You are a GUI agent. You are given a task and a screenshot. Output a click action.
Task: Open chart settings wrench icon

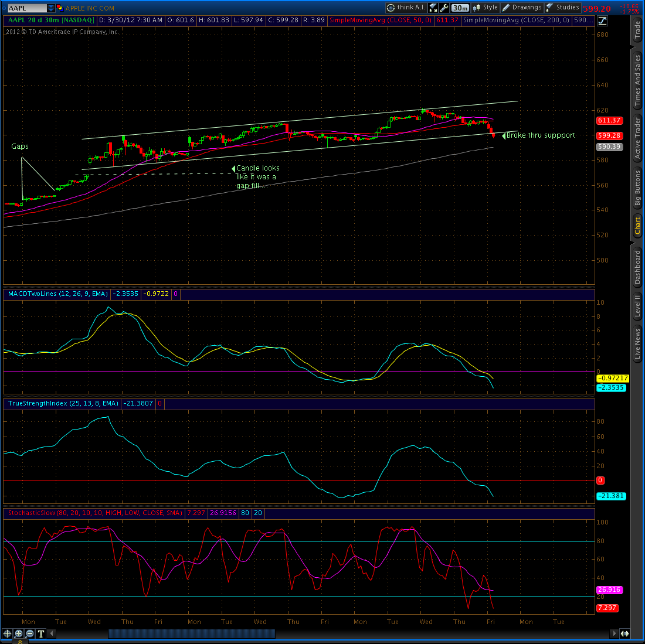click(444, 8)
